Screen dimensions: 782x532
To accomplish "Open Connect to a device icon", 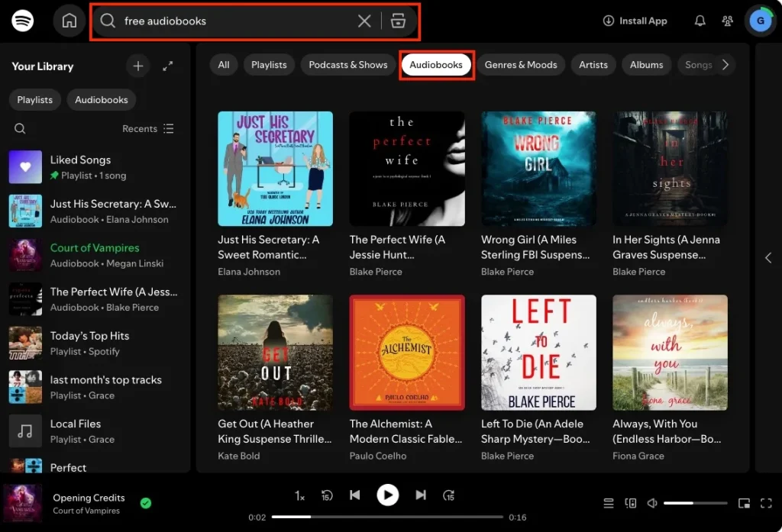I will 630,504.
